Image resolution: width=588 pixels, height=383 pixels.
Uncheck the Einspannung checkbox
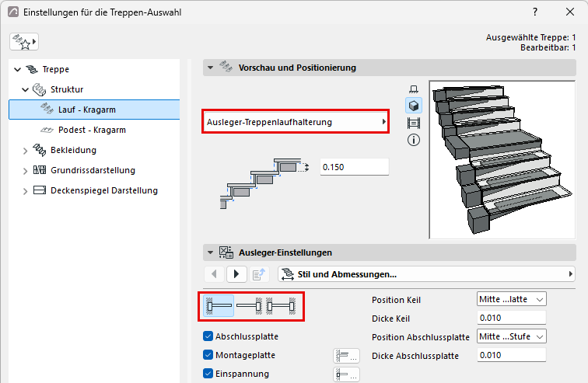pos(208,373)
